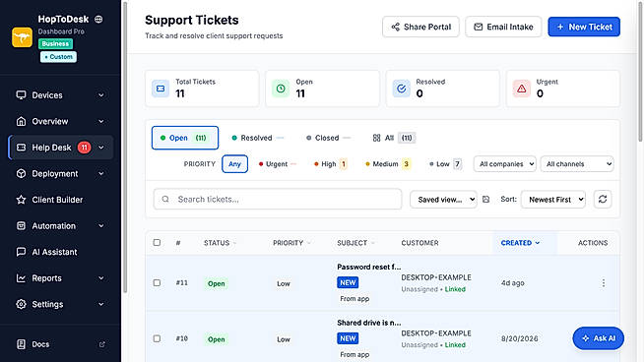The image size is (644, 362).
Task: Expand the Automation menu chevron
Action: pos(101,225)
